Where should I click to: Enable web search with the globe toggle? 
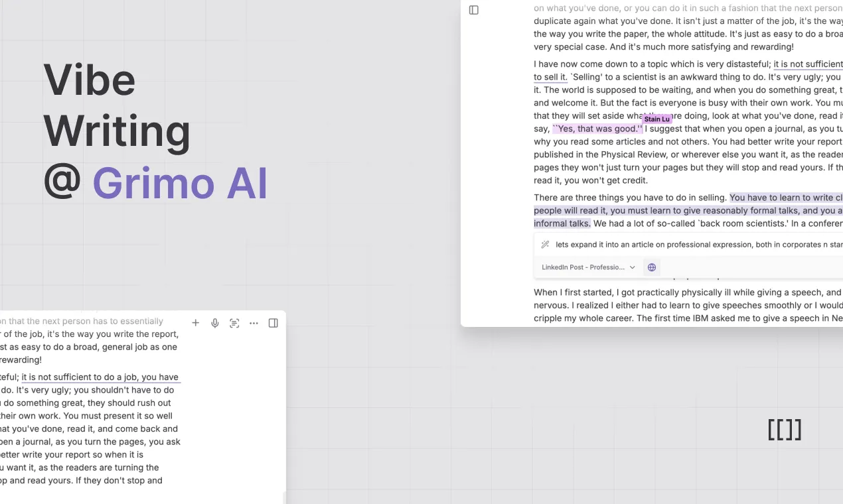point(651,267)
